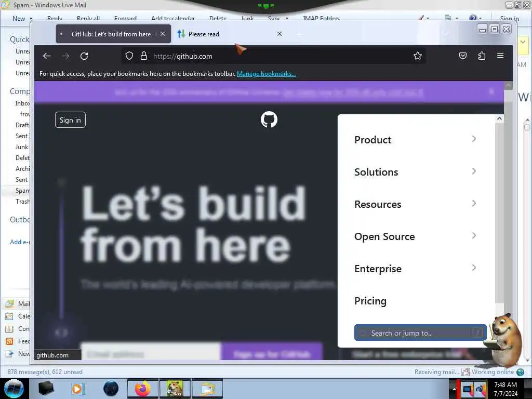Image resolution: width=532 pixels, height=399 pixels.
Task: Click the Windows Start orb
Action: 14,389
